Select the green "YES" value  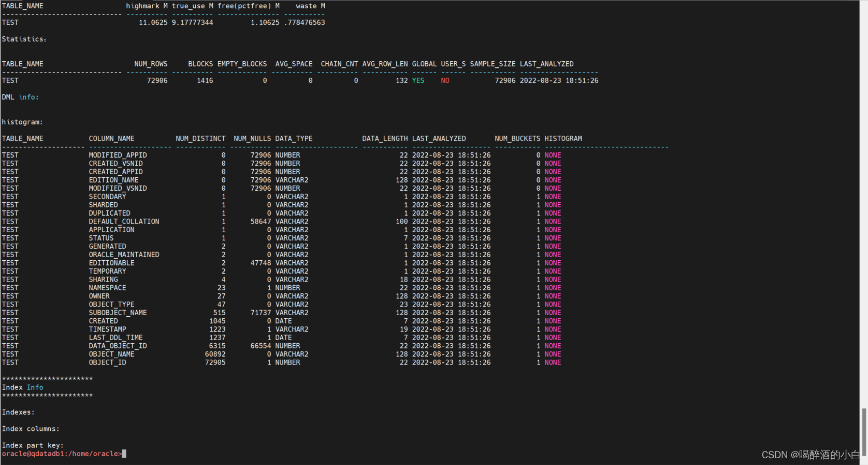point(418,81)
